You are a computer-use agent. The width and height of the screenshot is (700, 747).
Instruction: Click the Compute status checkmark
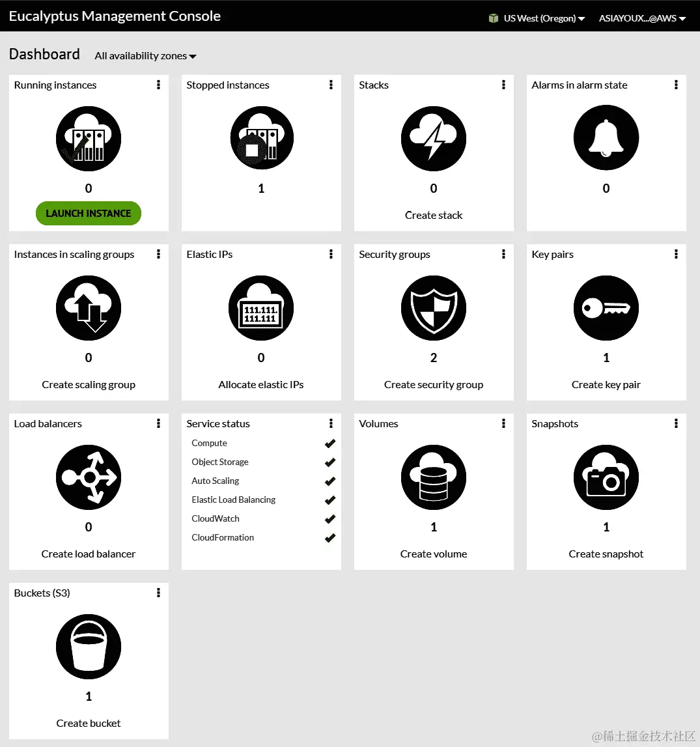(x=330, y=444)
